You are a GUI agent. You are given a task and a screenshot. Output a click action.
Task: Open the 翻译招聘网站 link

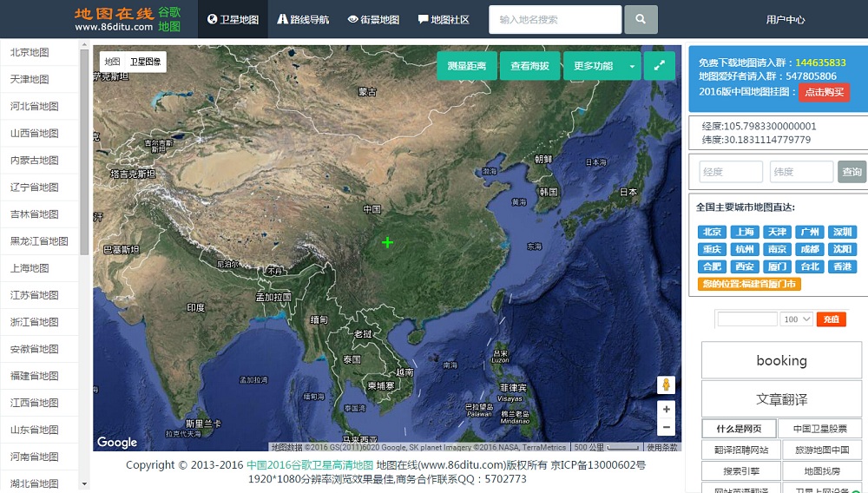(x=741, y=450)
